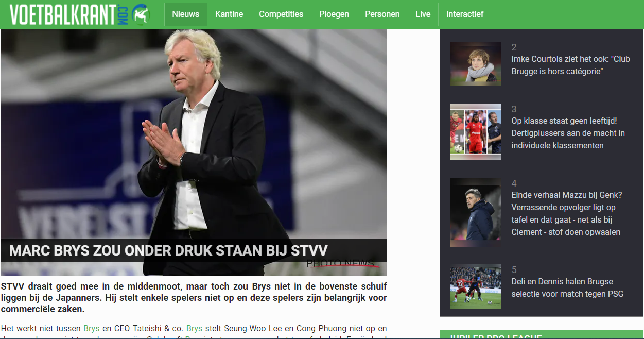Read 'Imke Courtois ziet het ook' article
Viewport: 644px width, 339px height.
(570, 65)
